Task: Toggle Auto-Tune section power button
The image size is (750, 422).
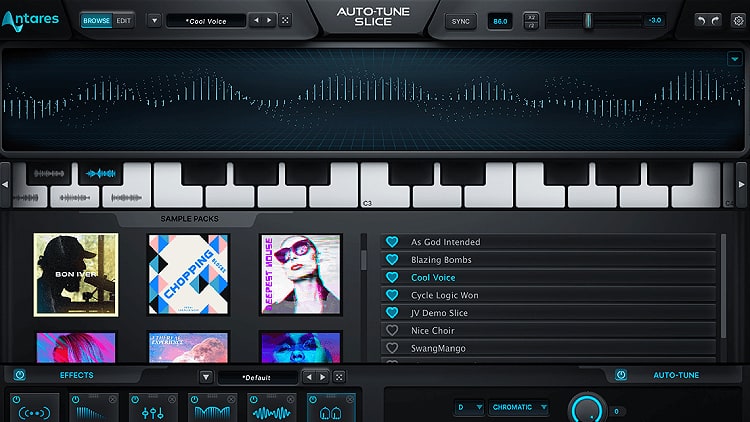Action: (x=621, y=375)
